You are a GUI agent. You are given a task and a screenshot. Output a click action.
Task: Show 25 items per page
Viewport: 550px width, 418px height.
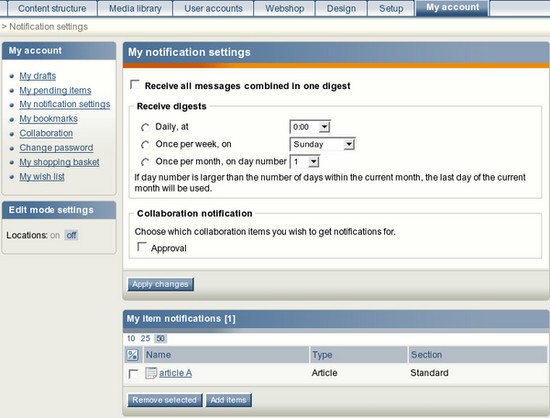click(145, 338)
